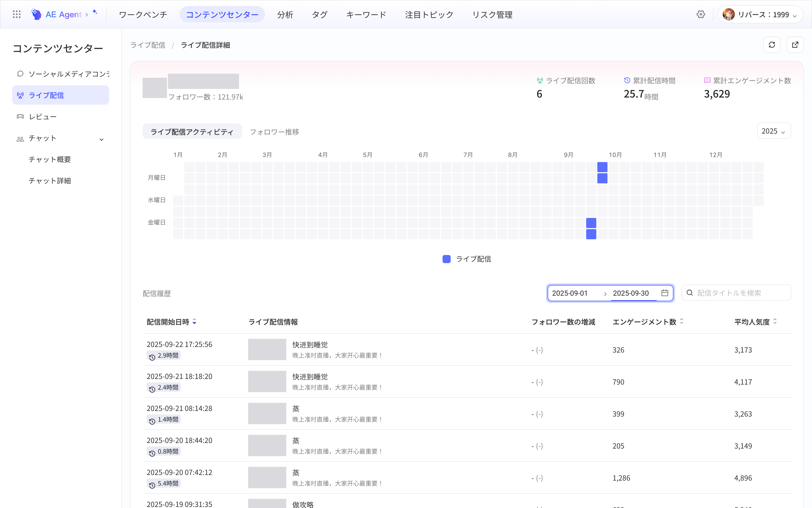Click the ライブ配信回数 broadcast icon

click(540, 81)
